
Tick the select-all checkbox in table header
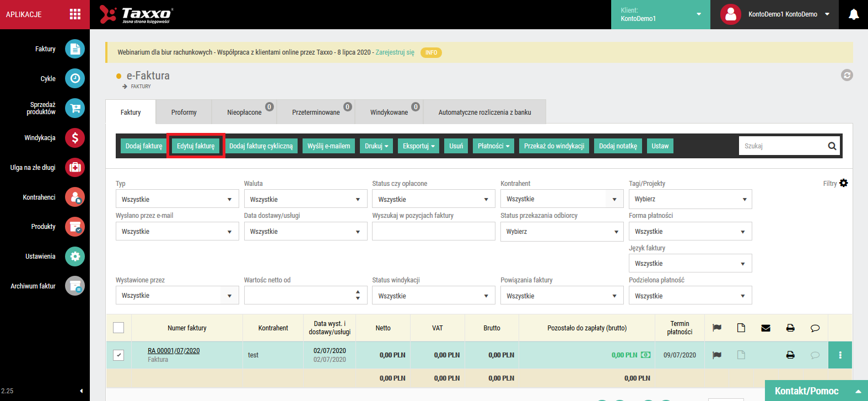(118, 328)
